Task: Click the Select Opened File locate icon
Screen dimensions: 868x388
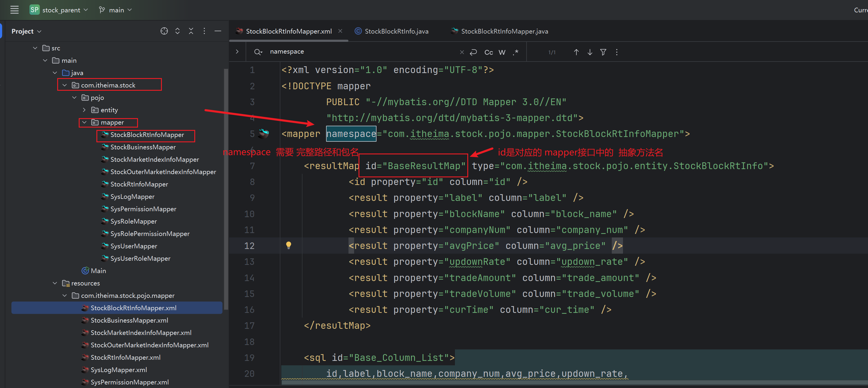Action: point(164,31)
